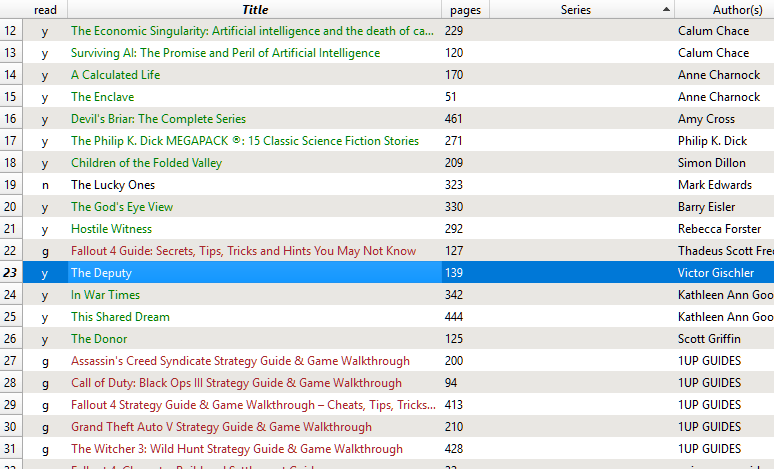Click author Amy Cross
Viewport: 774px width, 469px height.
click(706, 119)
